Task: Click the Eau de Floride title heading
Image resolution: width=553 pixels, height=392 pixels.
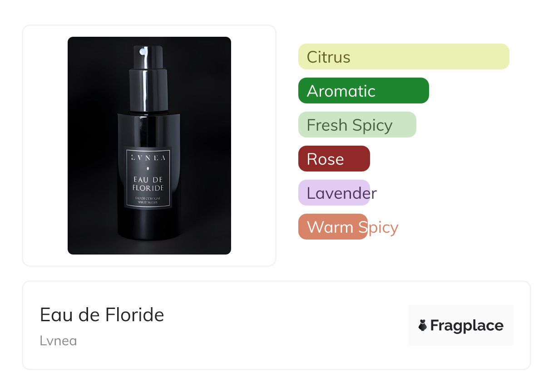Action: click(x=102, y=314)
